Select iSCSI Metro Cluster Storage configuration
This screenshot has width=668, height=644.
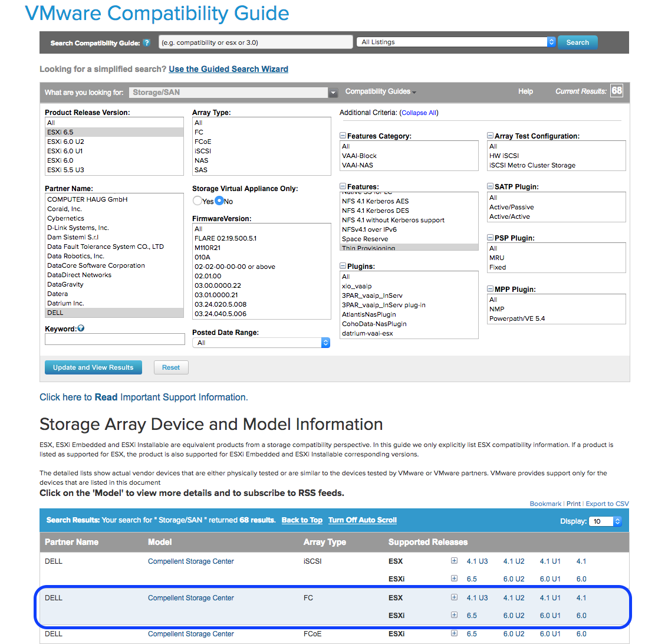(557, 165)
